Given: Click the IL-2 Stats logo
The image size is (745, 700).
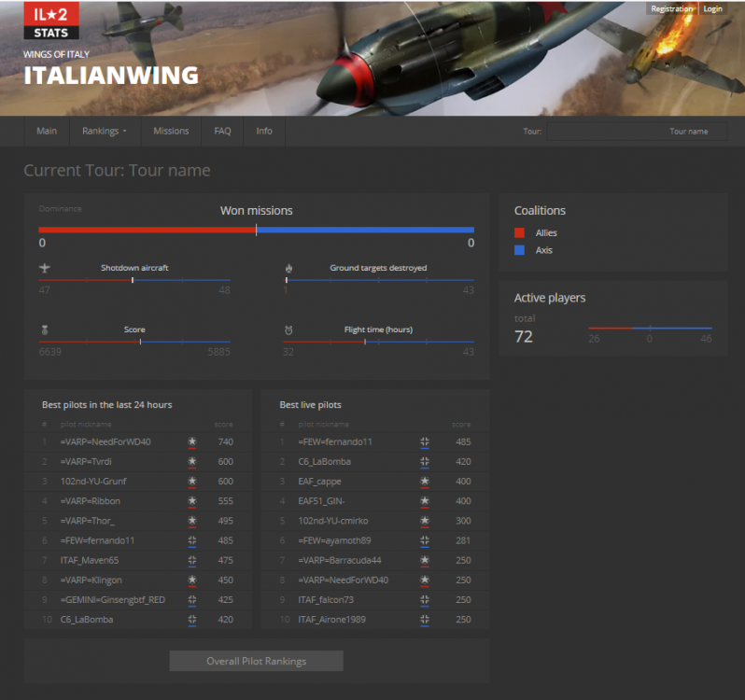Looking at the screenshot, I should (50, 21).
